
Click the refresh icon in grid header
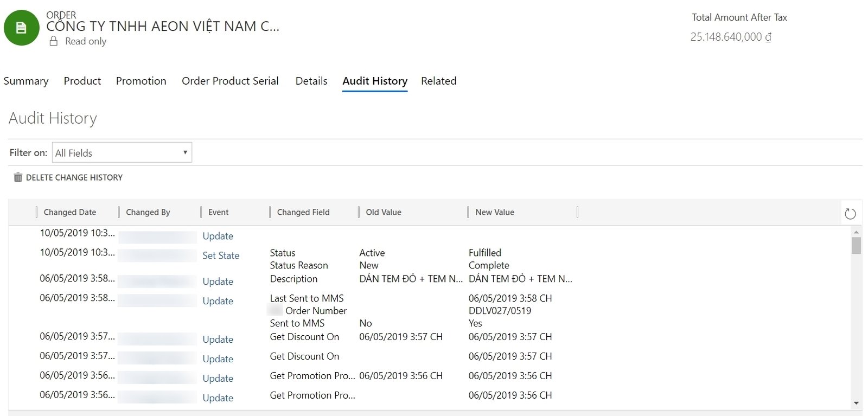[850, 214]
